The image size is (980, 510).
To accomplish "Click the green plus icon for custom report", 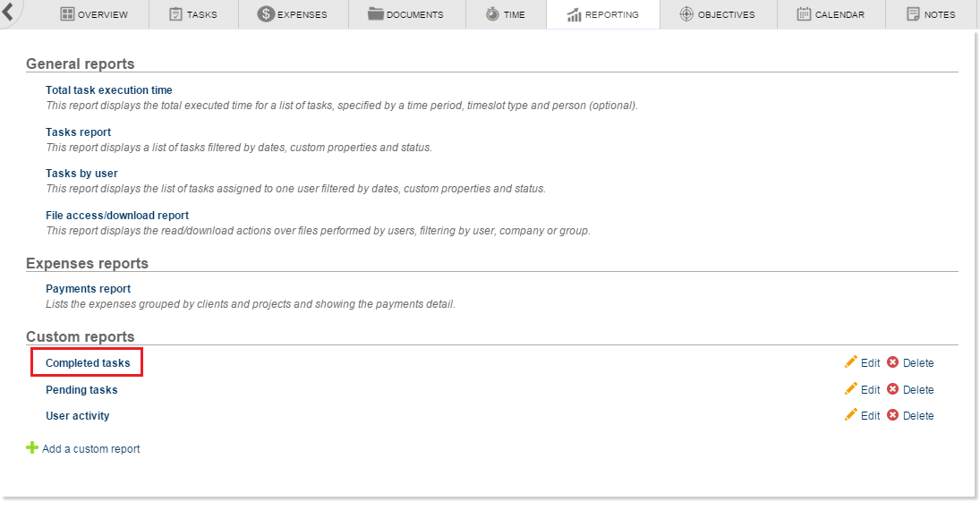I will [x=32, y=448].
